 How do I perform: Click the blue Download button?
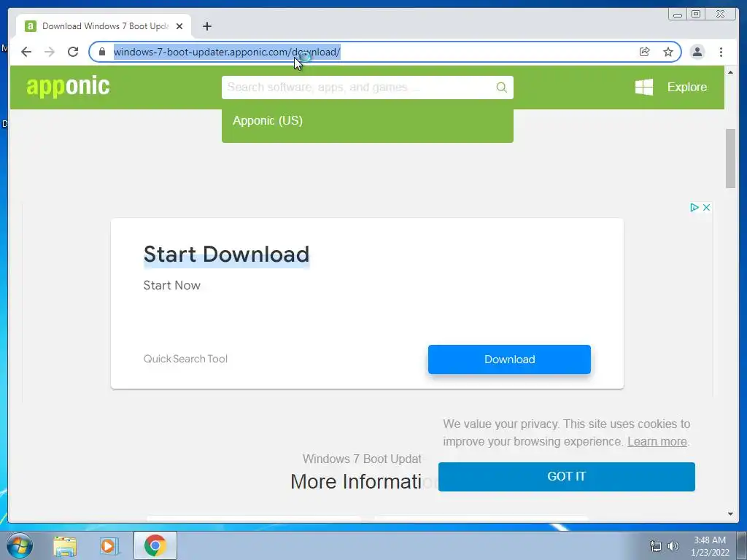[x=509, y=359]
